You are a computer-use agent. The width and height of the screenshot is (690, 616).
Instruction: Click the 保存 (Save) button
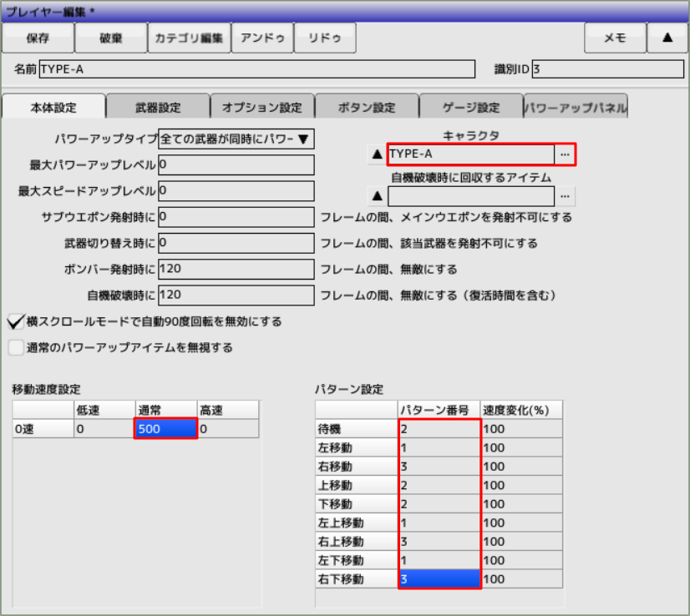click(38, 38)
